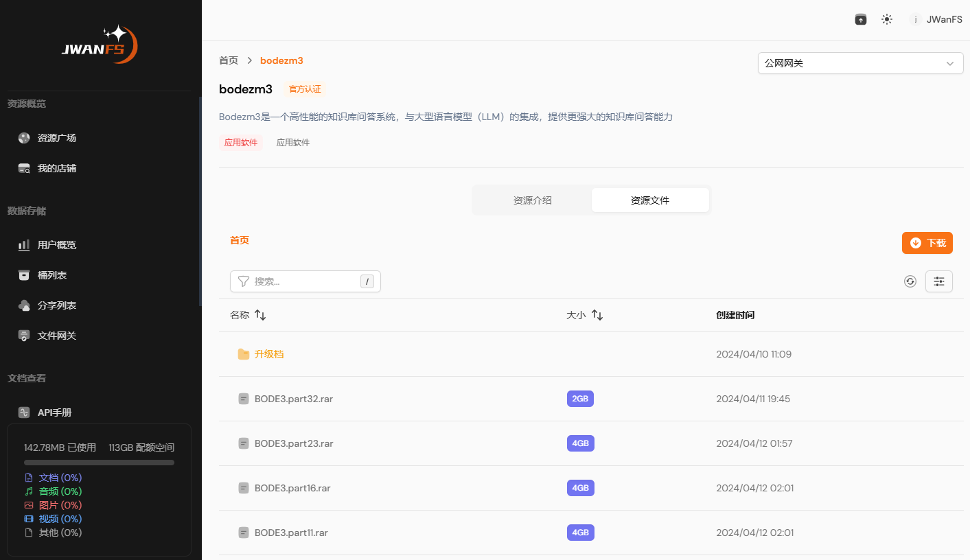Image resolution: width=970 pixels, height=560 pixels.
Task: Click the 图片 (0%) image icon
Action: click(x=29, y=505)
